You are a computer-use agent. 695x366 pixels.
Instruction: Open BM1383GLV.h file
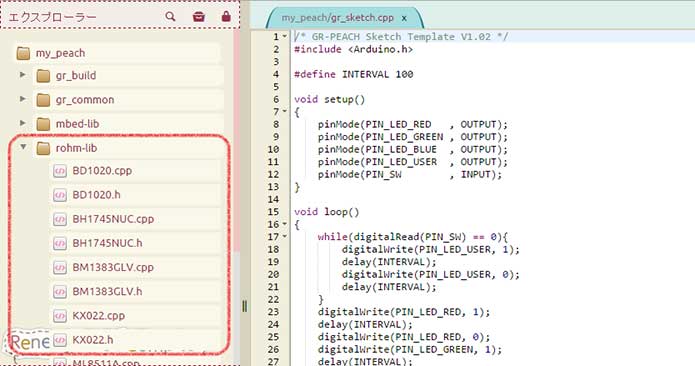coord(107,292)
